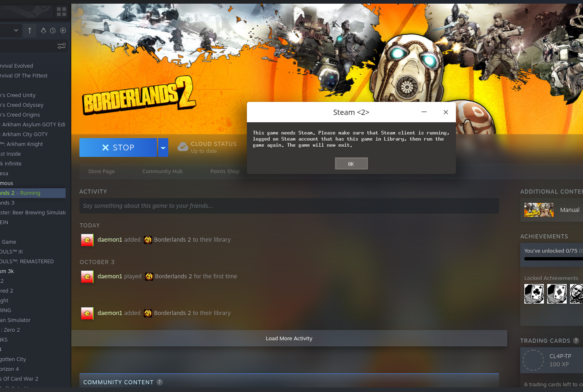View the diamonds card locked achievement
The height and width of the screenshot is (392, 583).
click(x=557, y=294)
